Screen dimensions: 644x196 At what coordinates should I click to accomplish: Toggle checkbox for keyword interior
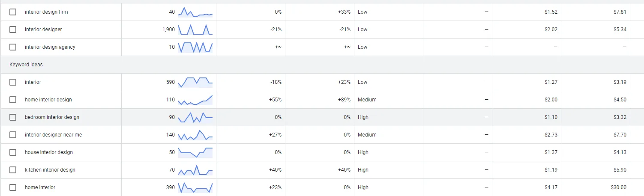(13, 82)
